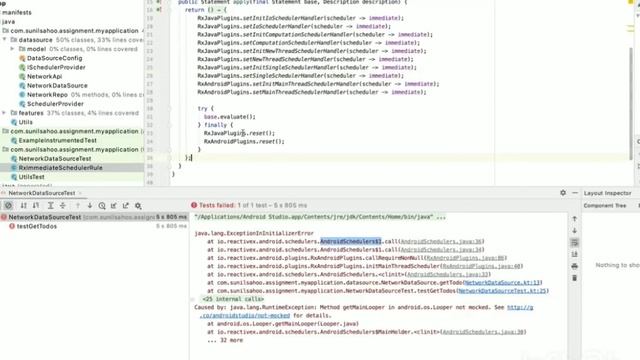Open ISchedulerProvider in project tree
Viewport: 640px width, 360px height.
coord(56,67)
